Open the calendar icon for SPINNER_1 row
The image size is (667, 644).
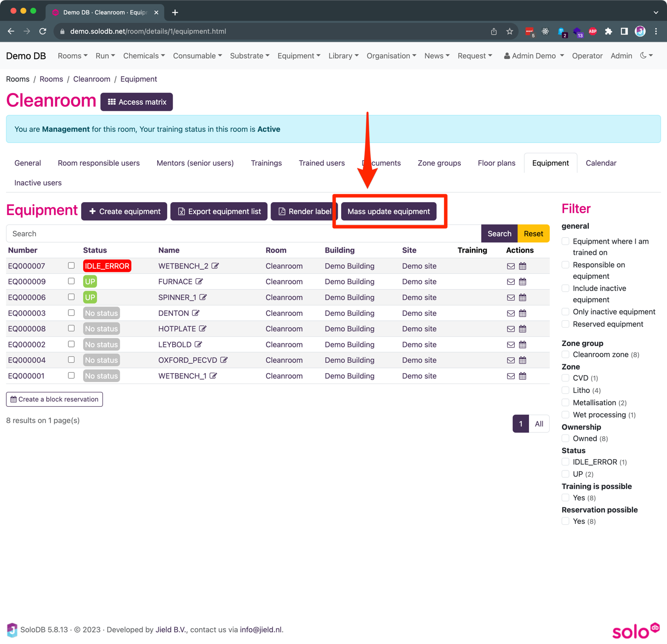[x=523, y=298]
